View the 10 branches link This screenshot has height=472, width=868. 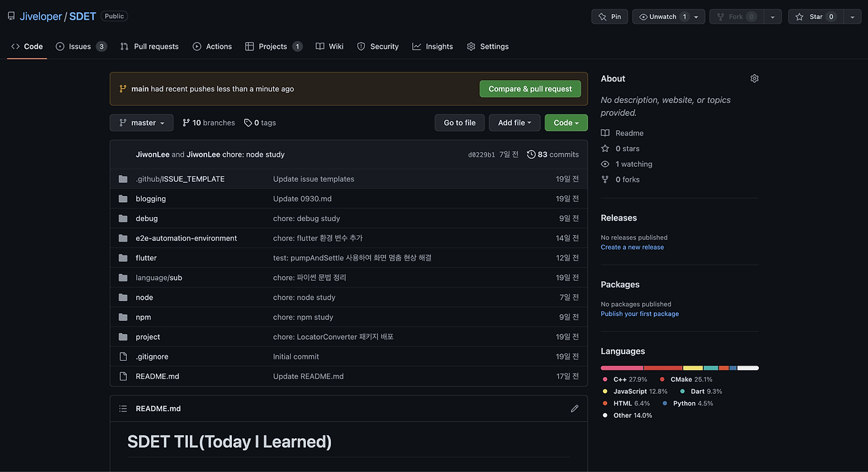209,123
